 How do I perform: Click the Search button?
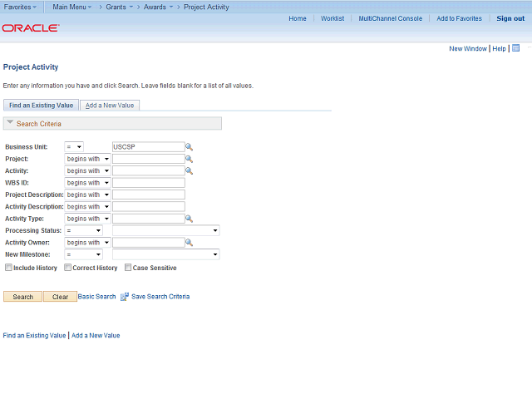click(22, 297)
